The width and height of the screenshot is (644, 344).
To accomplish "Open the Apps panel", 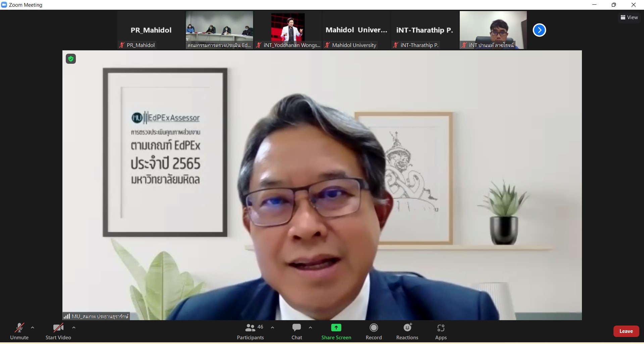I will 441,331.
